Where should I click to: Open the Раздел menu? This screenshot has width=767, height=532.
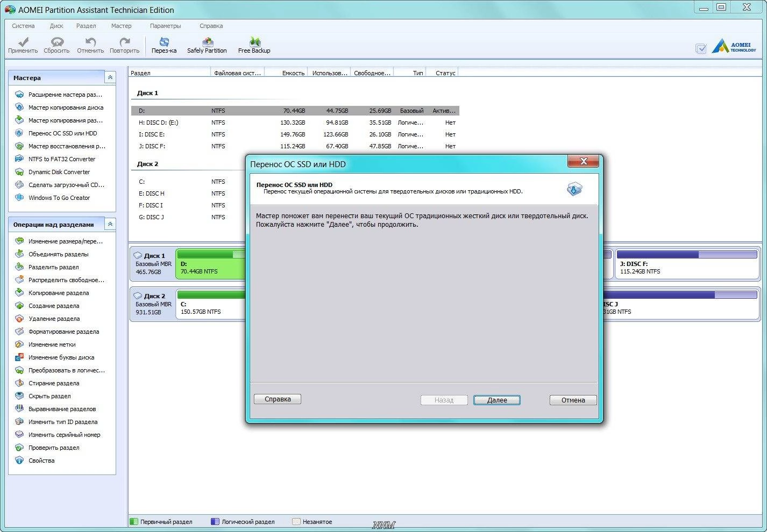pyautogui.click(x=86, y=26)
